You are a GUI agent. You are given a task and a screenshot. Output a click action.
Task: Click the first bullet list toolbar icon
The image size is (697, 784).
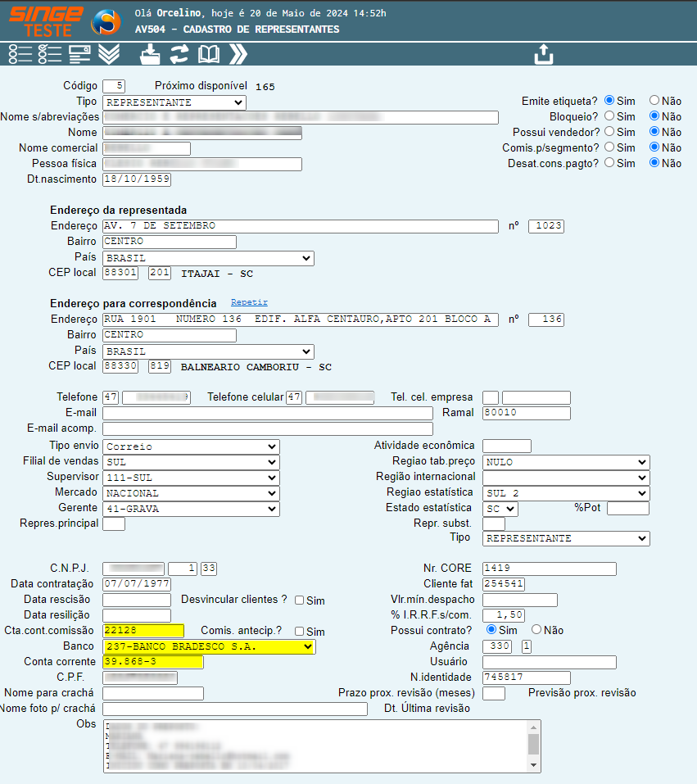click(20, 55)
